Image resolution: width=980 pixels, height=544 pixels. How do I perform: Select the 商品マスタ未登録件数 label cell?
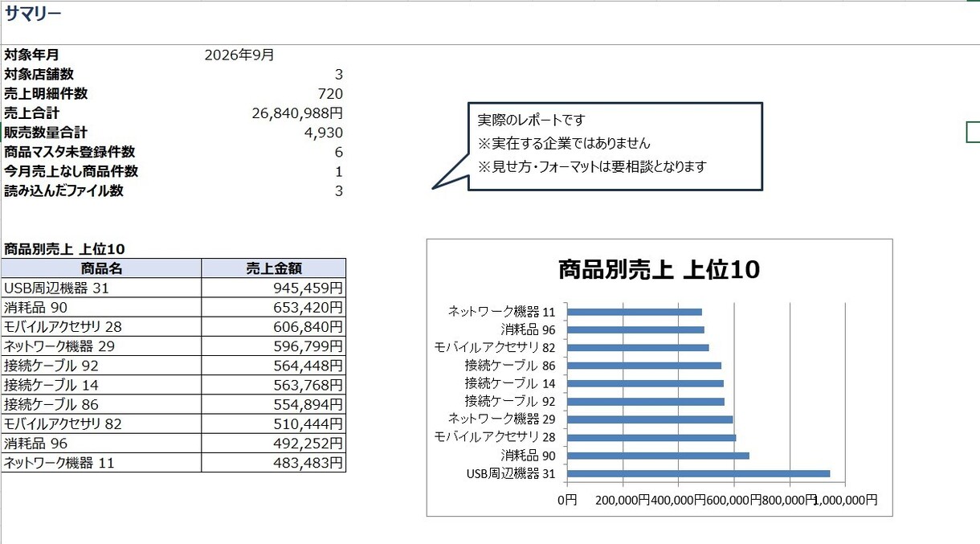[x=69, y=152]
